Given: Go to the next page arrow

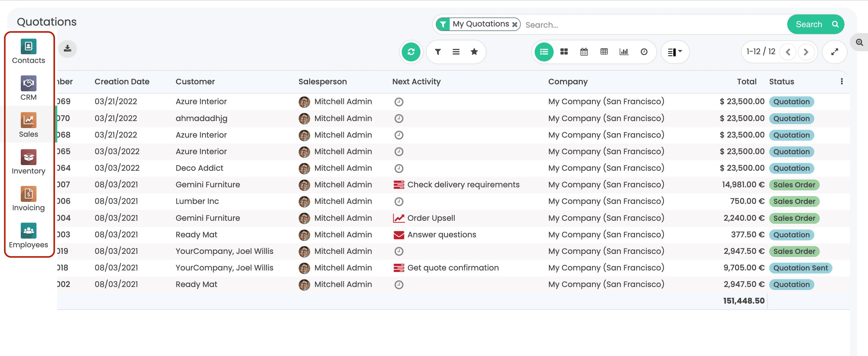Looking at the screenshot, I should (806, 52).
